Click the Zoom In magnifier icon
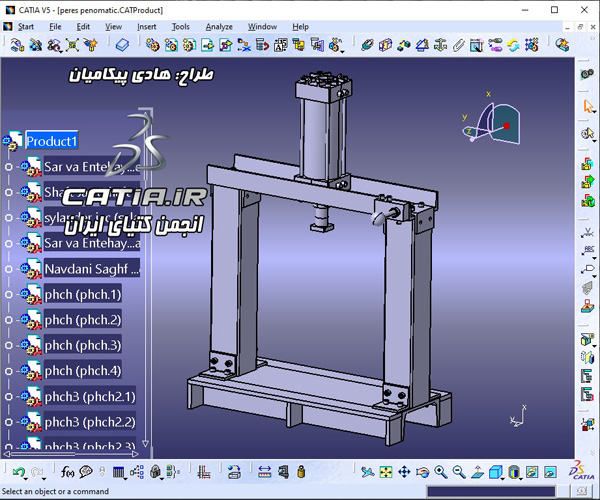This screenshot has width=600, height=500. click(x=441, y=472)
